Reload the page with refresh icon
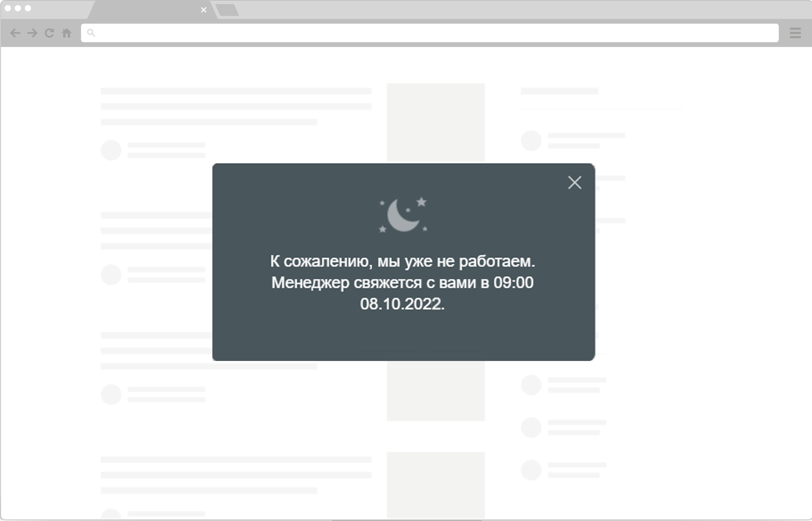Viewport: 812px width, 521px height. (x=50, y=33)
